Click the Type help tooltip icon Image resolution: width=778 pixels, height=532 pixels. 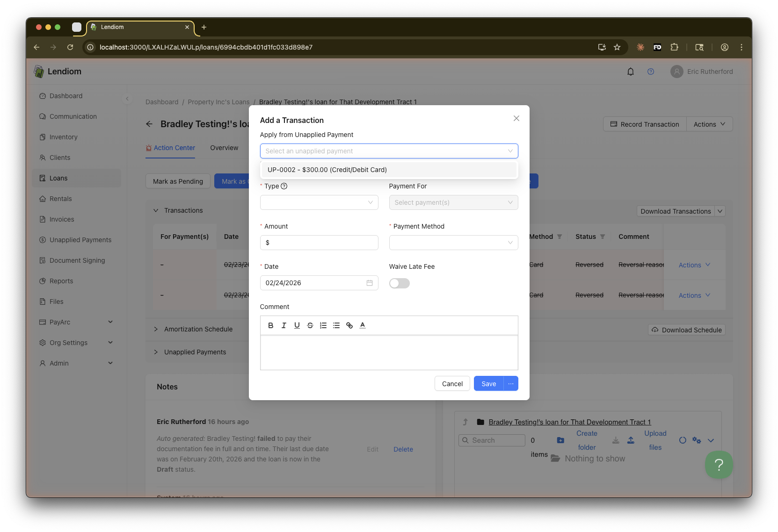[284, 186]
